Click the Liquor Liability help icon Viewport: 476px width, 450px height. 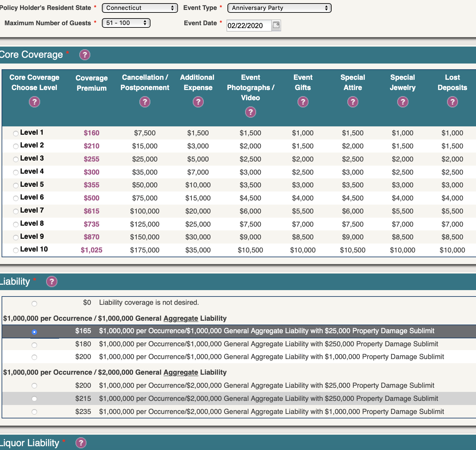81,443
